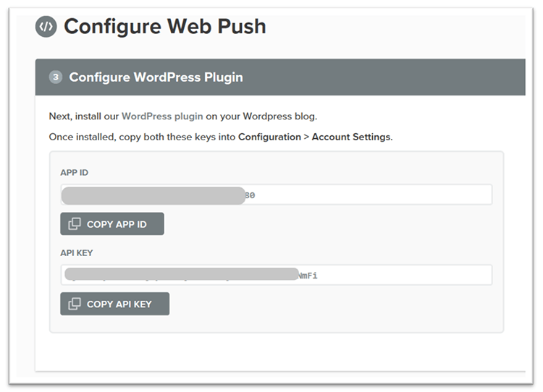Click the code icon beside Configure Web Push
Screen dimensions: 543x392
coord(46,27)
